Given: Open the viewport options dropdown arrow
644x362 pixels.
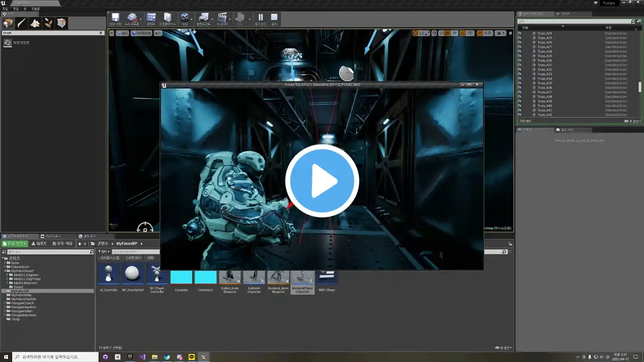Looking at the screenshot, I should pyautogui.click(x=112, y=33).
